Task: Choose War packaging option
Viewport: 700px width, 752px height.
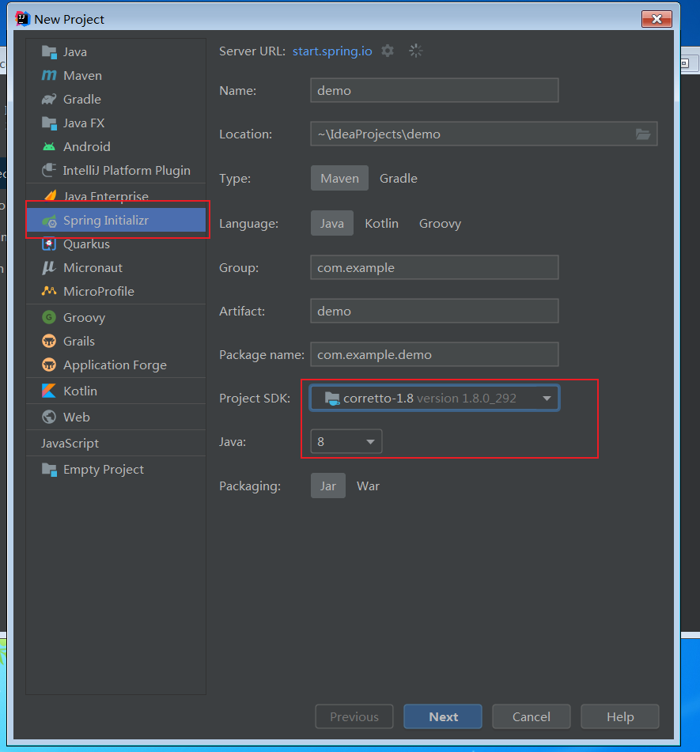Action: coord(368,486)
